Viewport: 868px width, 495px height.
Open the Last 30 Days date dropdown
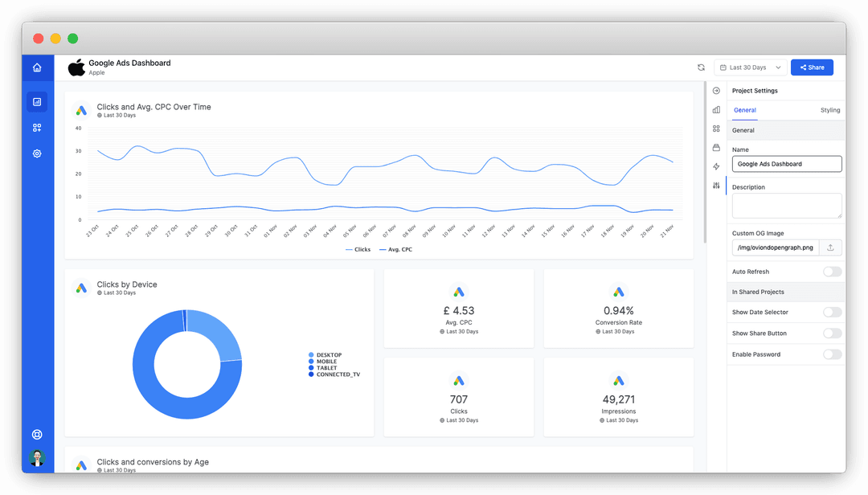click(x=751, y=67)
